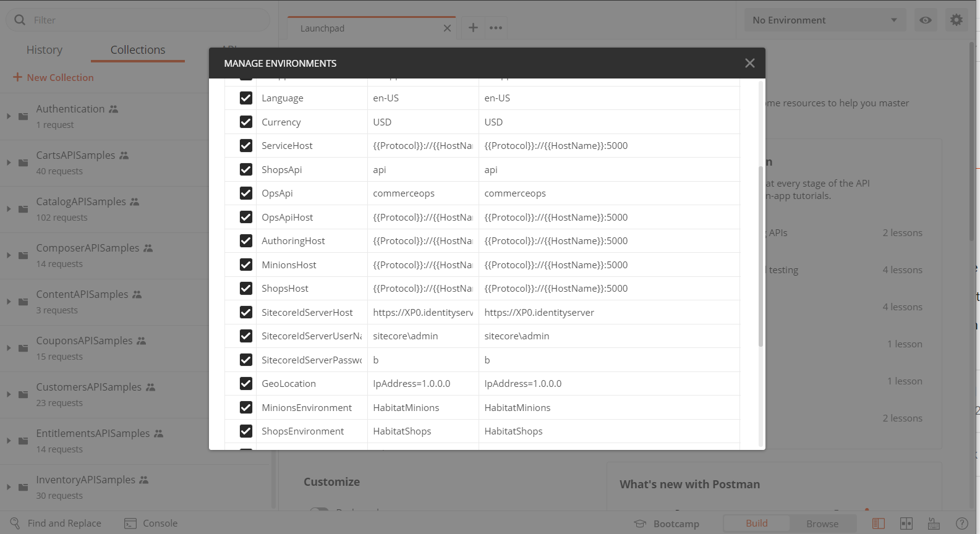This screenshot has width=980, height=534.
Task: Open the tab options three-dot menu
Action: coord(496,28)
